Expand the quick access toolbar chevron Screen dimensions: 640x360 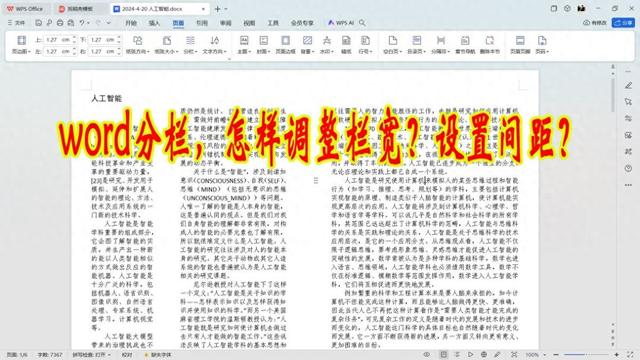[x=109, y=23]
